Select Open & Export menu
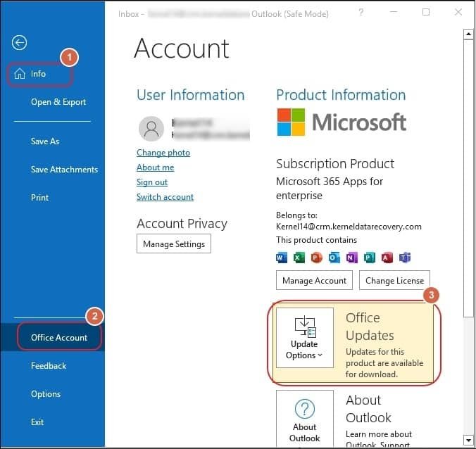The image size is (476, 449). tap(58, 102)
